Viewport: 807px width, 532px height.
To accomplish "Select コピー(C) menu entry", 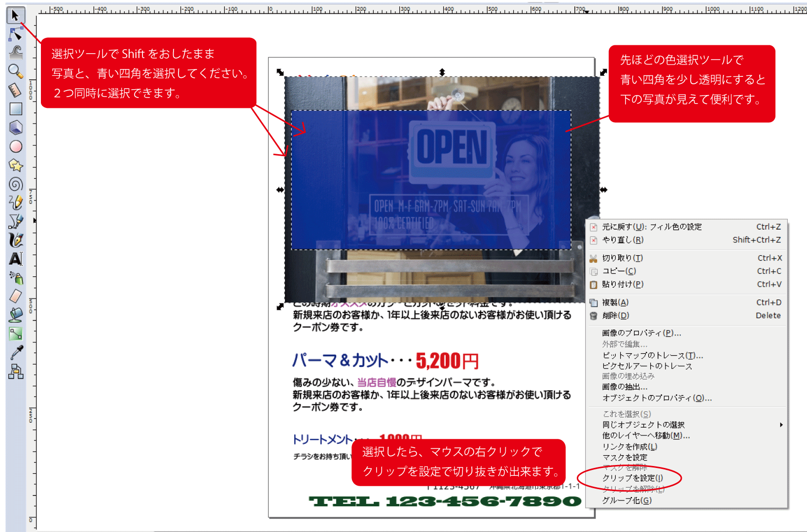I will [x=686, y=271].
